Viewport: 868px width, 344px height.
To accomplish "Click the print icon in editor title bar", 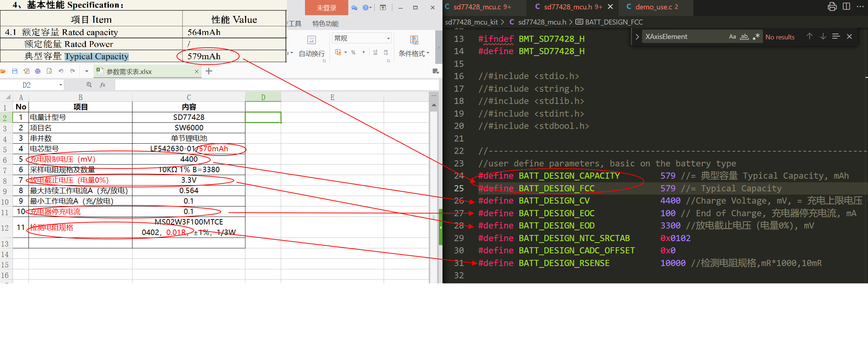I will click(x=832, y=7).
